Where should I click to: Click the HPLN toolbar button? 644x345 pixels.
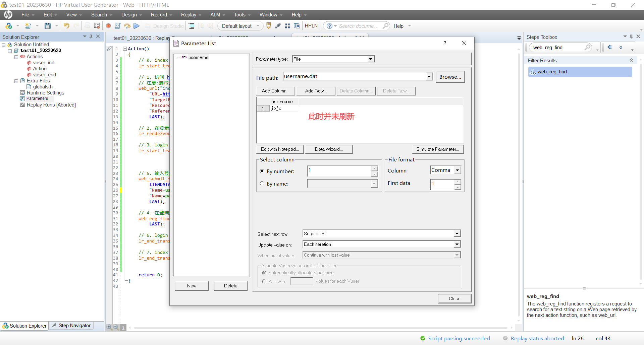pos(311,26)
